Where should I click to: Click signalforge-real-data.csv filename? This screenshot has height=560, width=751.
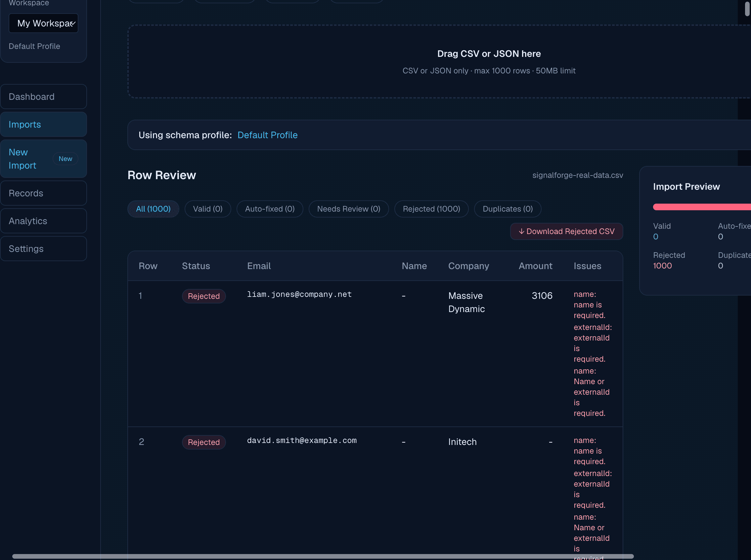pyautogui.click(x=577, y=175)
